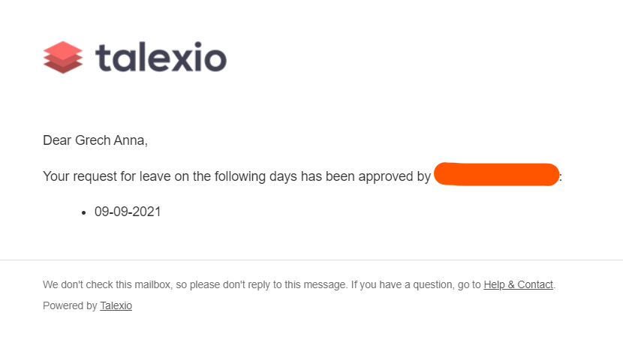Viewport: 623px width, 364px height.
Task: Click the large talexio wordmark text
Action: tap(161, 58)
